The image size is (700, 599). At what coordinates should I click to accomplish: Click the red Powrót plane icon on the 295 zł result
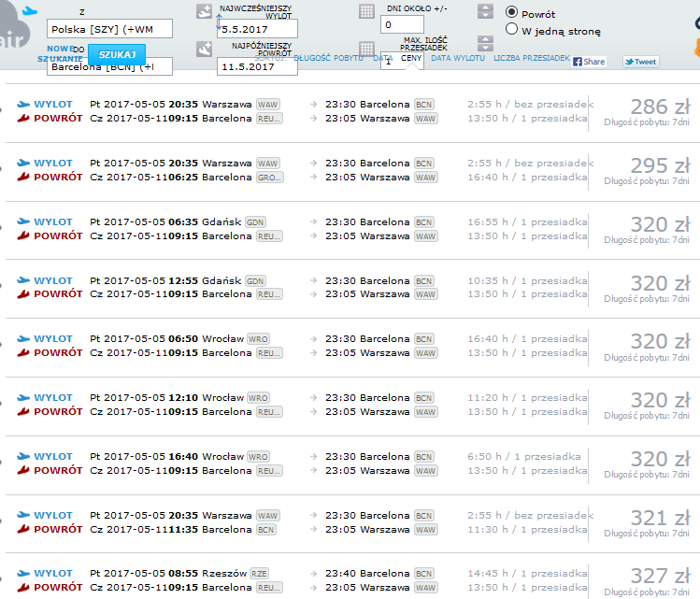coord(23,178)
